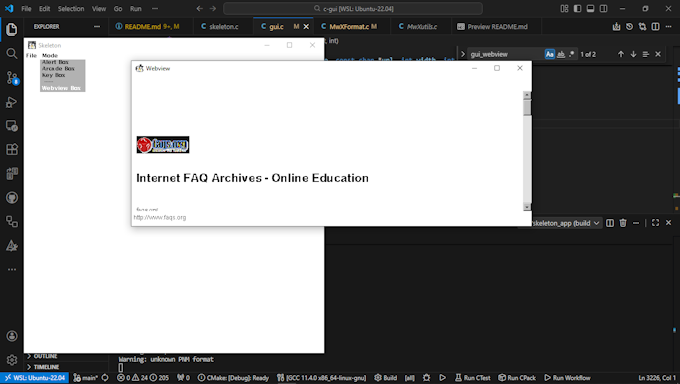Open the Explorer view in the activity bar

click(x=12, y=30)
